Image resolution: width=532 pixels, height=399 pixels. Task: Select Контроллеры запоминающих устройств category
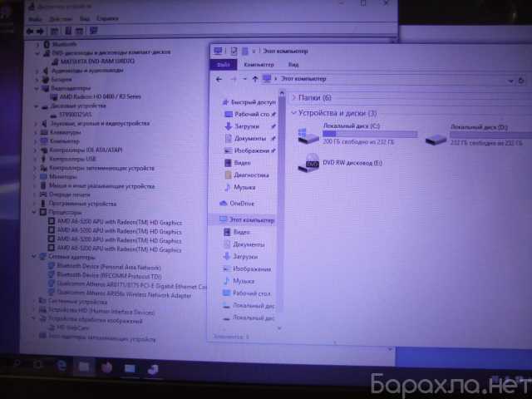coord(101,168)
